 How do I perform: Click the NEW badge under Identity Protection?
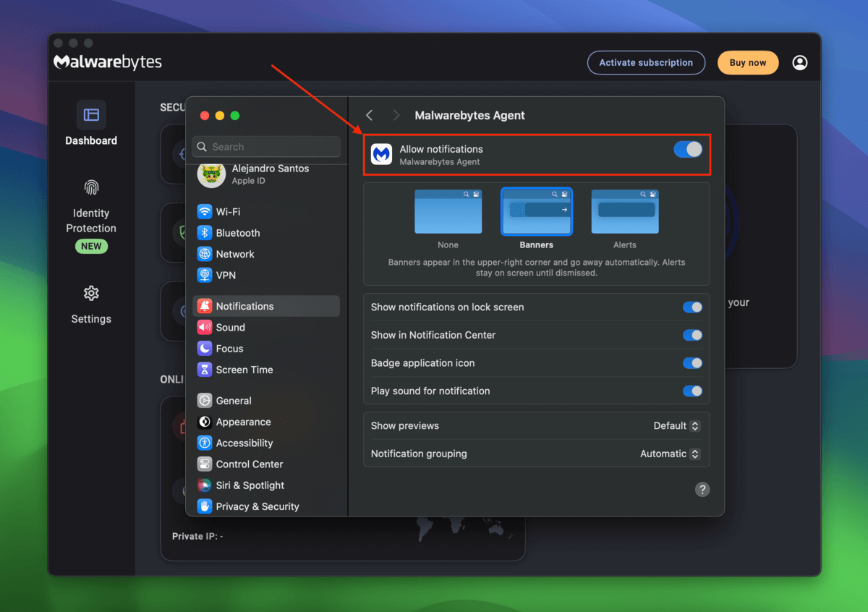[91, 246]
